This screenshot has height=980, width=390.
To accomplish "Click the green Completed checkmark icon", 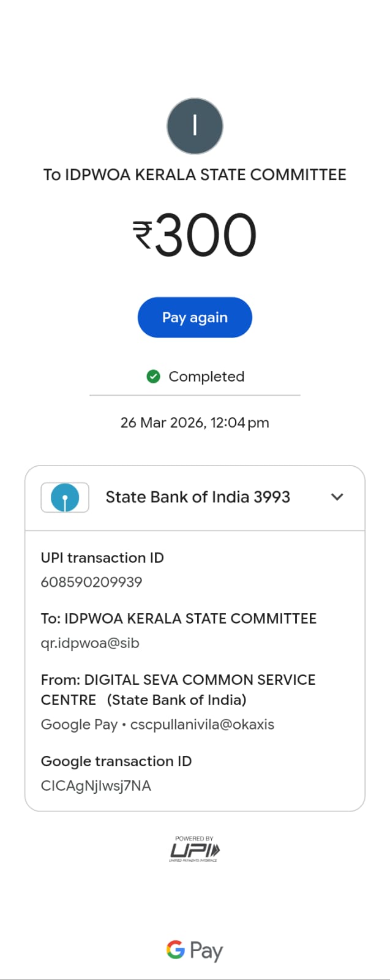I will pos(153,376).
